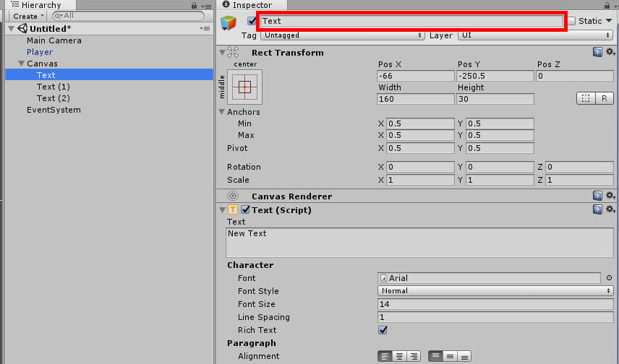Align text vertically to top

point(435,356)
